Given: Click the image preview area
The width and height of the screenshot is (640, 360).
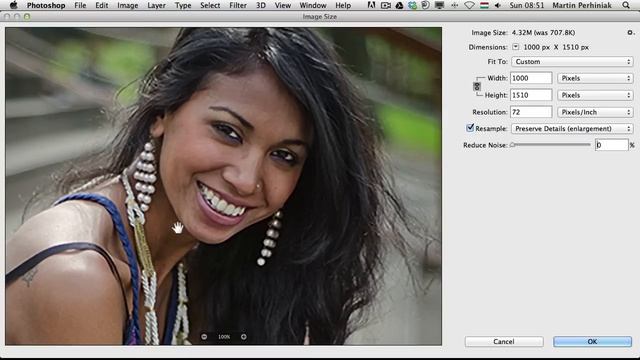Looking at the screenshot, I should click(x=223, y=187).
